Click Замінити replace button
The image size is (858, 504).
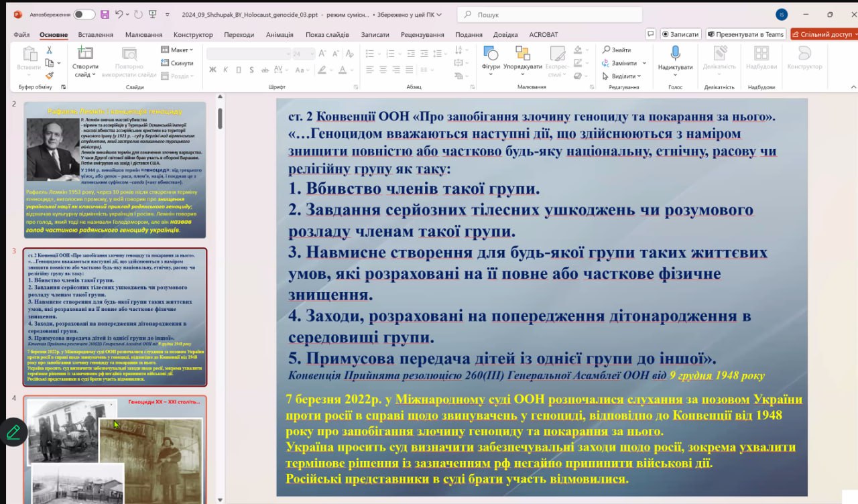pyautogui.click(x=620, y=63)
